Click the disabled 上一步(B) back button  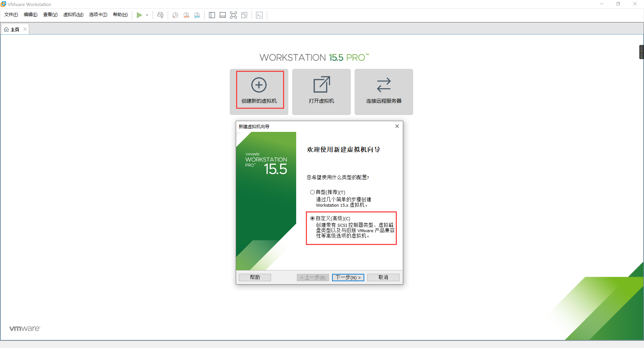(313, 278)
